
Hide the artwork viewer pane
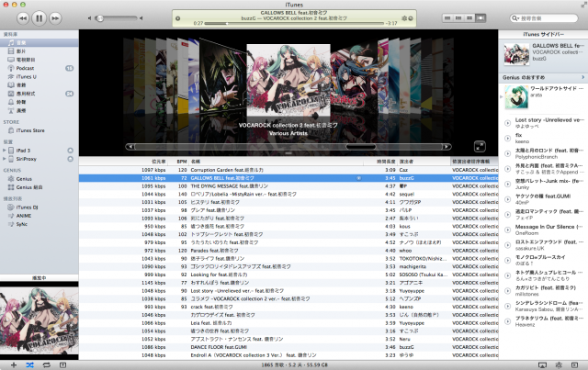coord(63,365)
